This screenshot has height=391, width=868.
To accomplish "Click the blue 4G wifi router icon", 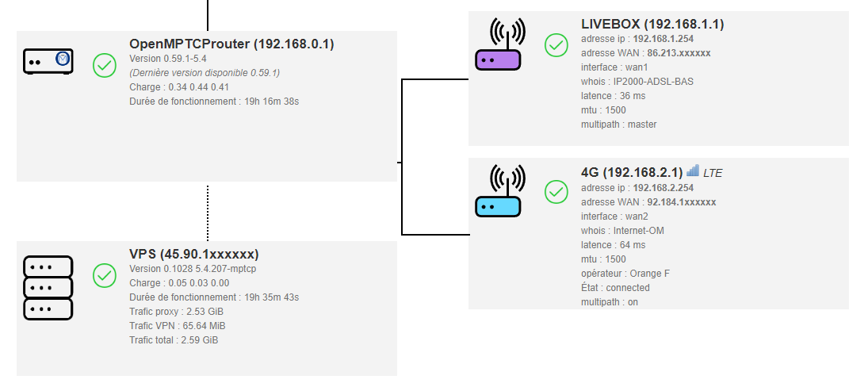I will [x=497, y=193].
